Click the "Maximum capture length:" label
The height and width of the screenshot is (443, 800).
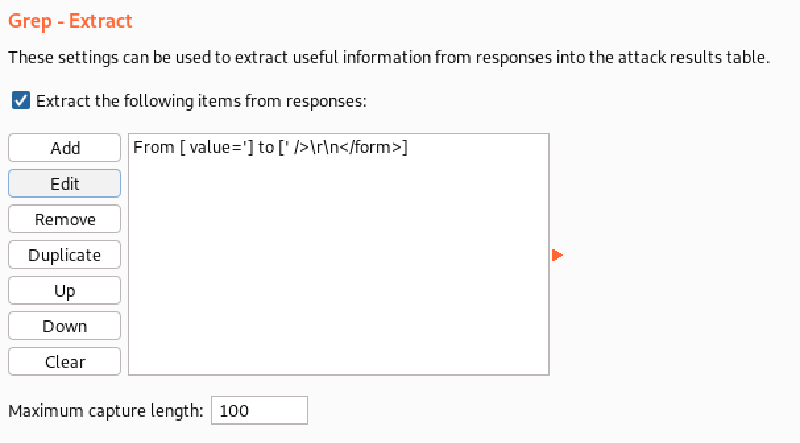tap(105, 410)
